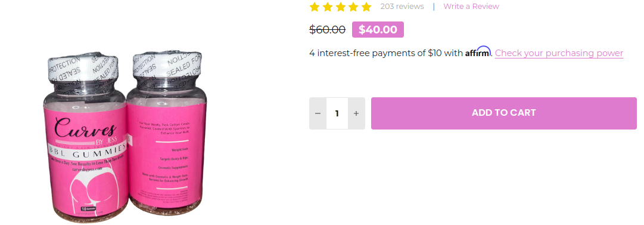Click the first yellow rating star
This screenshot has height=225, width=644.
(x=315, y=7)
